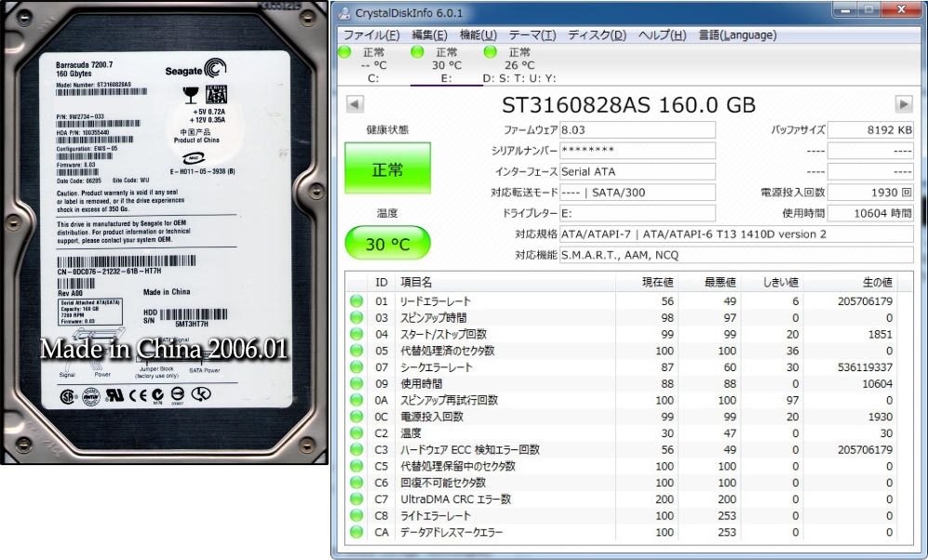Viewport: 928px width, 560px height.
Task: Click the power-on hours field 10604 時間
Action: (x=870, y=213)
